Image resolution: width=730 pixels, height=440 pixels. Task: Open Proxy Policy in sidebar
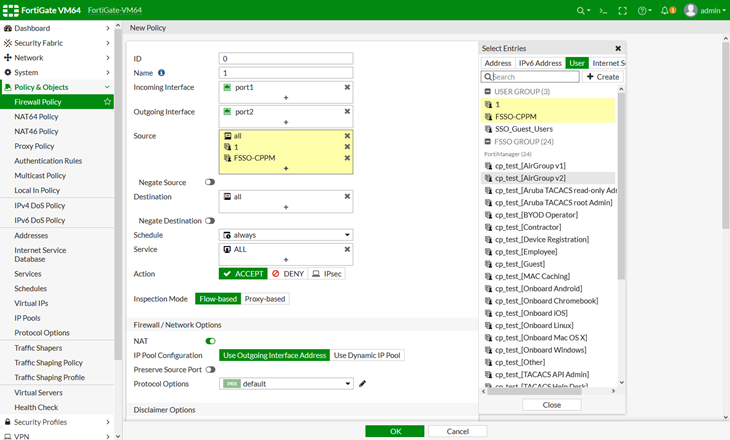34,146
